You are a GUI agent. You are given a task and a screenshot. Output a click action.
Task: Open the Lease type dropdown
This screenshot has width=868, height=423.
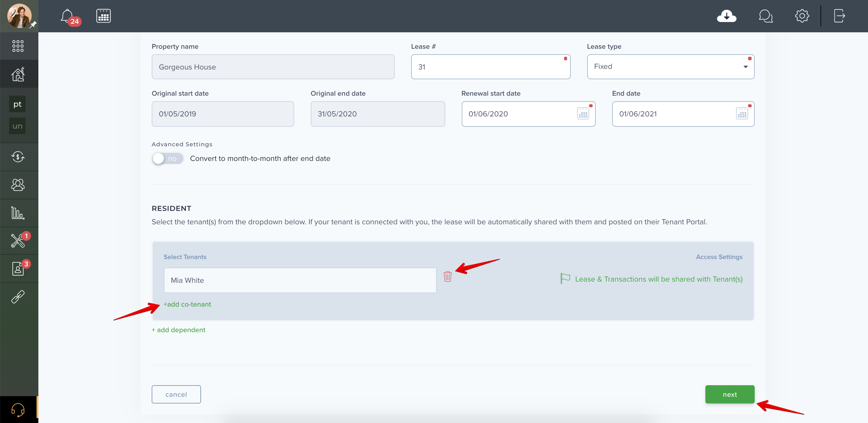pyautogui.click(x=671, y=67)
